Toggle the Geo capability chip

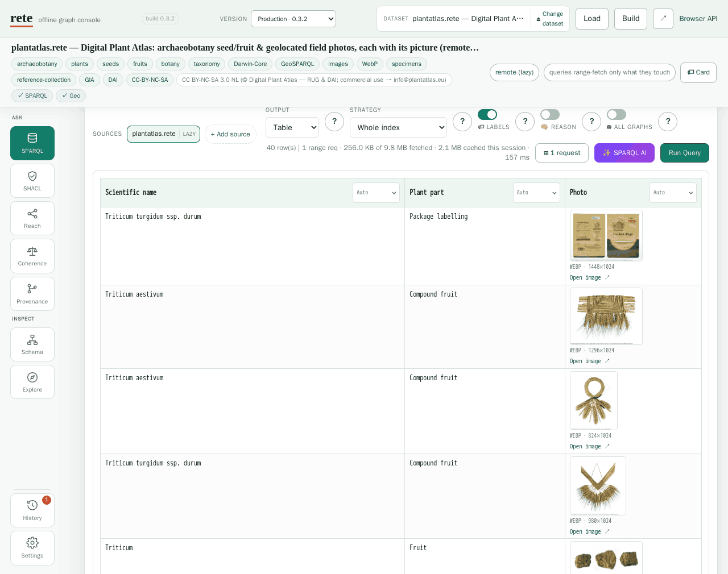(x=71, y=95)
